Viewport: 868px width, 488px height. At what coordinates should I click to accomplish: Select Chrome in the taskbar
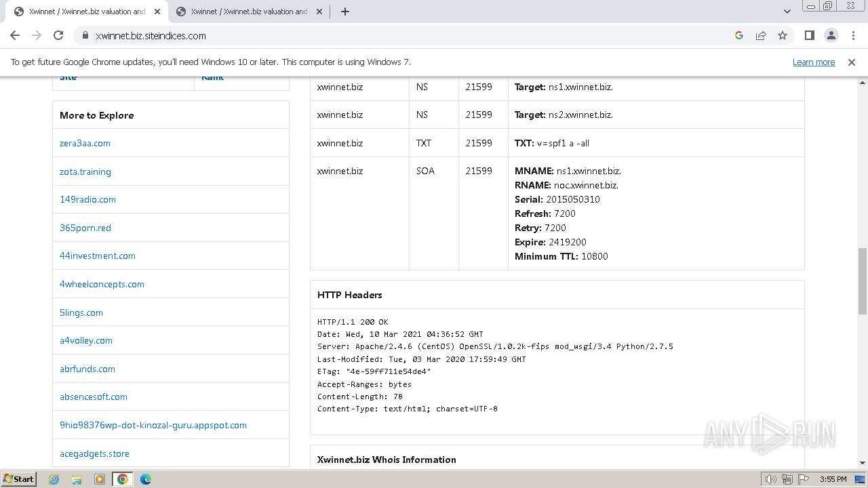[123, 479]
